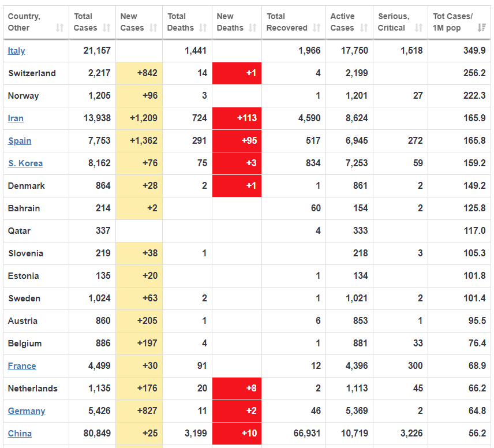Select the Tot Cases/1M pop header label
This screenshot has height=448, width=494.
coord(452,22)
